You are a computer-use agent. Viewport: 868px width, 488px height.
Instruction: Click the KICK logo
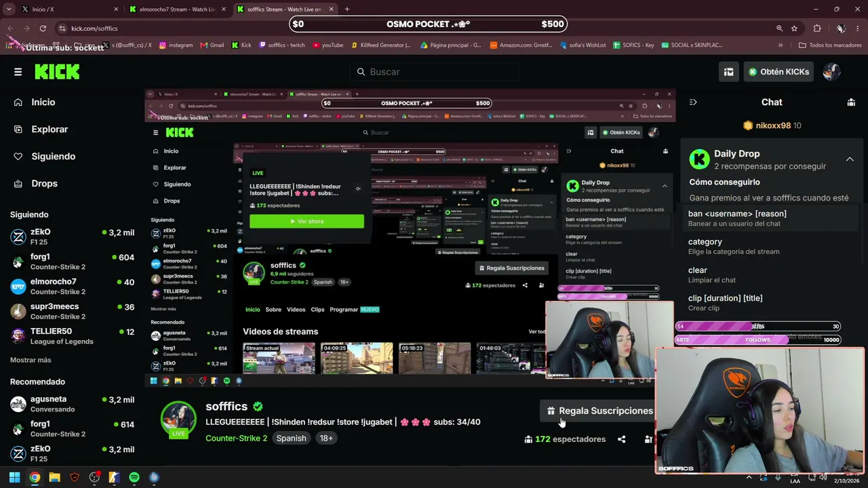tap(57, 72)
